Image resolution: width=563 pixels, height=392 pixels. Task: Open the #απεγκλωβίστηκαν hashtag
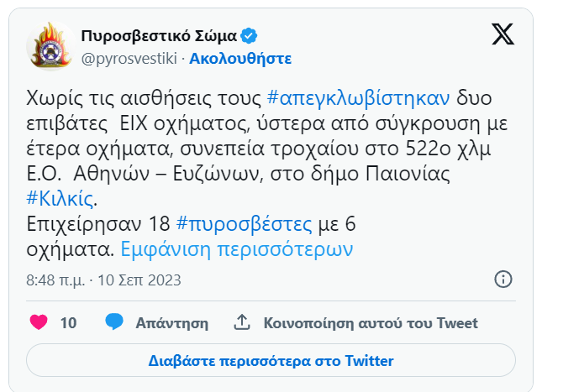pyautogui.click(x=358, y=97)
